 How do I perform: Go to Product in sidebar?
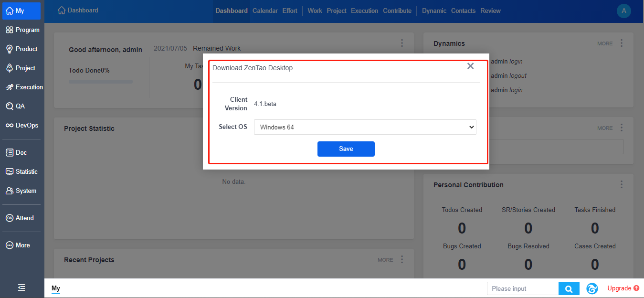pyautogui.click(x=22, y=49)
